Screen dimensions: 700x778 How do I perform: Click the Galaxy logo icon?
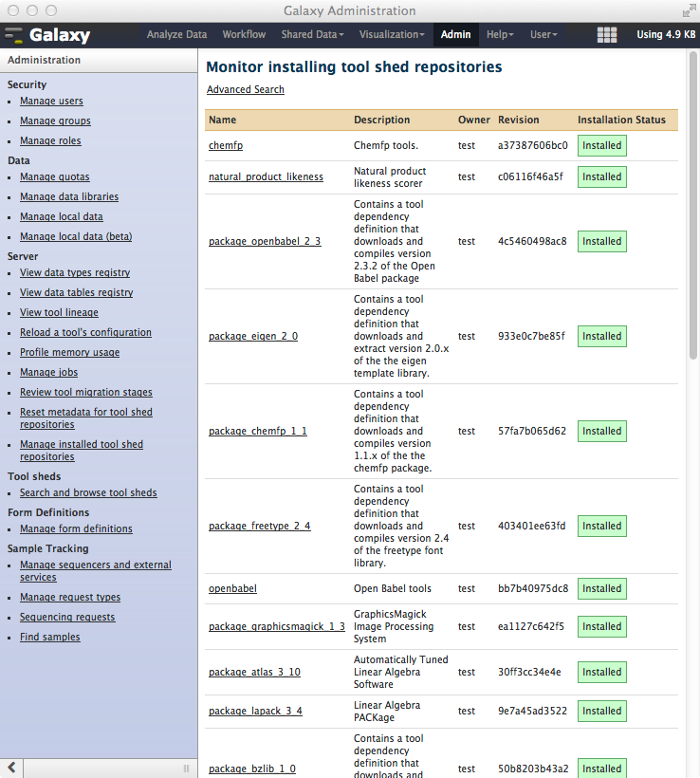point(14,35)
